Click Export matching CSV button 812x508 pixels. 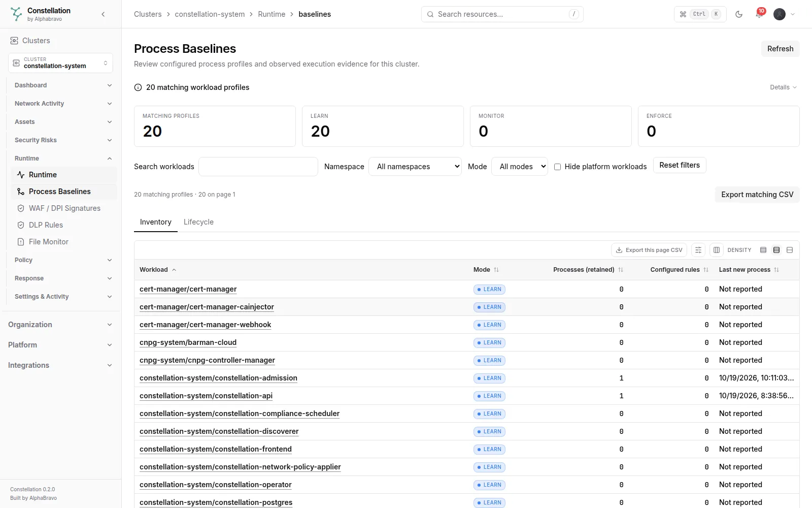(x=757, y=195)
